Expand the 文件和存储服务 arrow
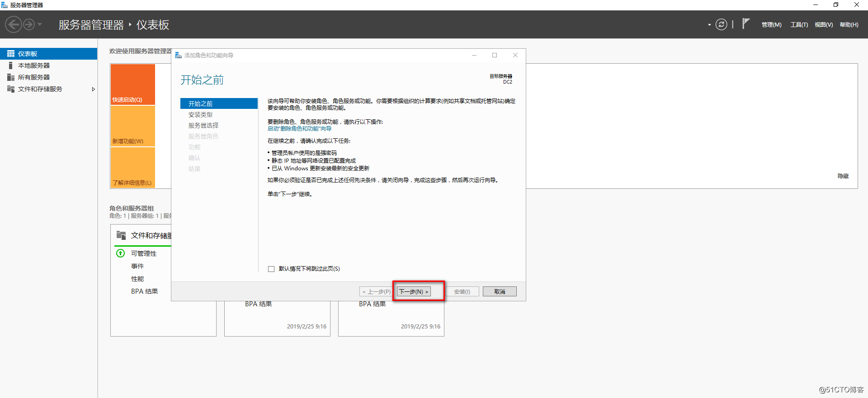Image resolution: width=868 pixels, height=398 pixels. coord(93,89)
